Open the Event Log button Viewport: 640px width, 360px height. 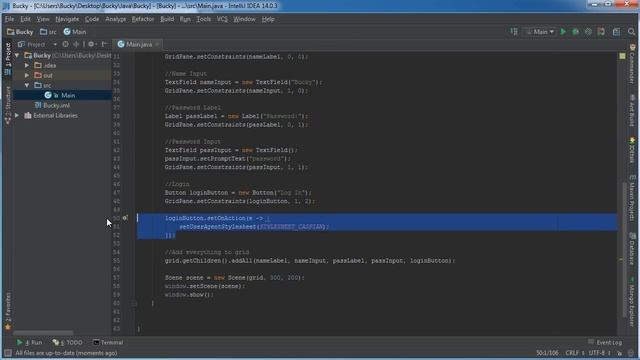click(x=605, y=342)
